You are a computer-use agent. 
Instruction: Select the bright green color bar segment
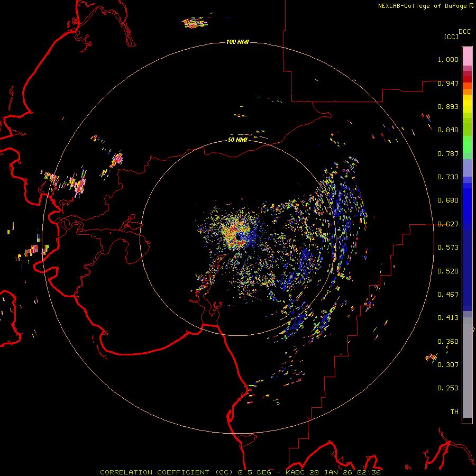tap(467, 144)
